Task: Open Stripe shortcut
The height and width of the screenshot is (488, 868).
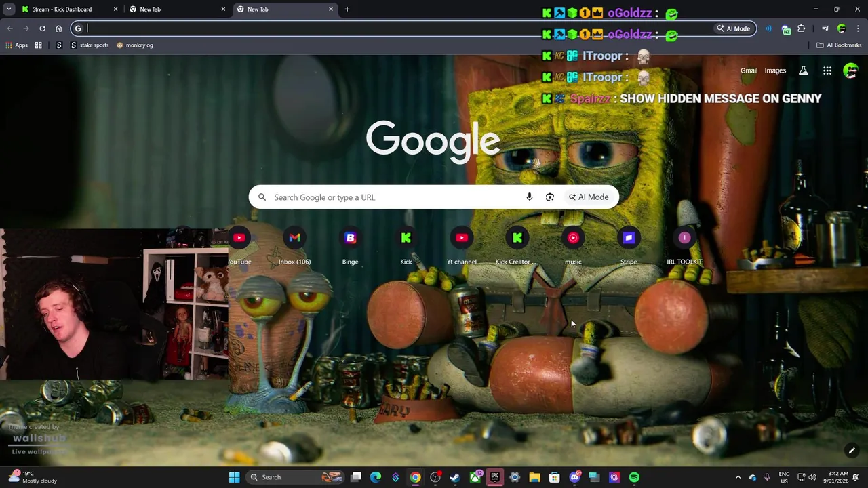Action: tap(629, 247)
